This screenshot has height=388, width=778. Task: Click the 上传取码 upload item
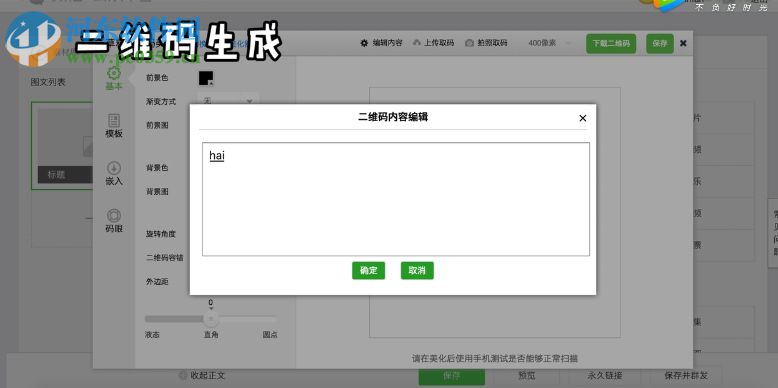tap(433, 43)
